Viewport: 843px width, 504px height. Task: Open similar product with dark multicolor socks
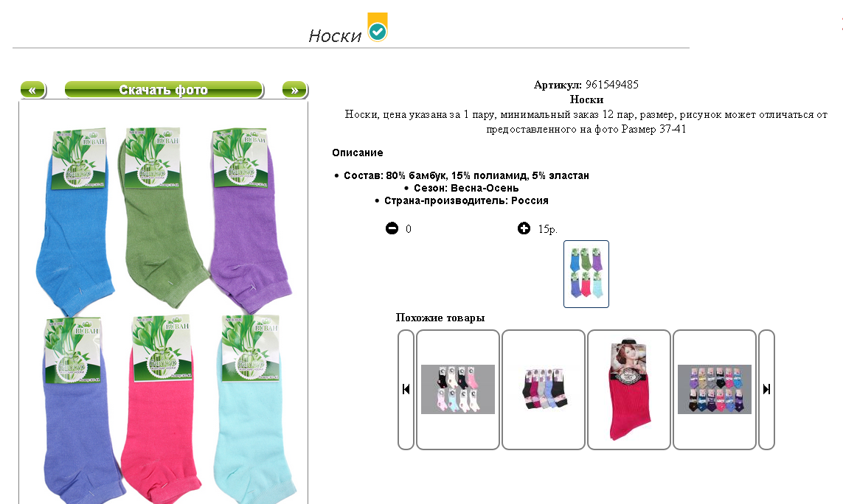[544, 390]
